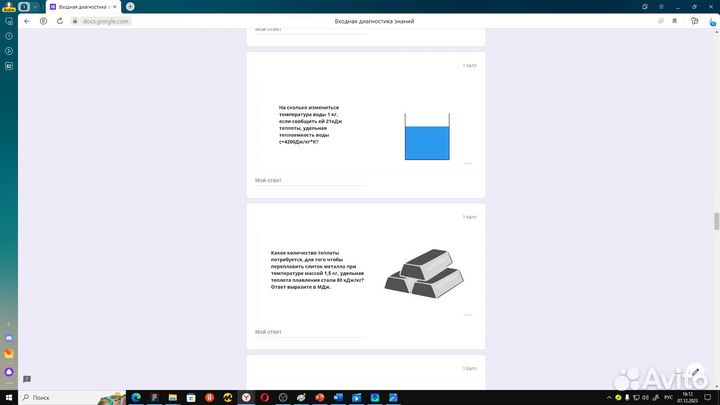Open the Windows Start menu

(9, 398)
